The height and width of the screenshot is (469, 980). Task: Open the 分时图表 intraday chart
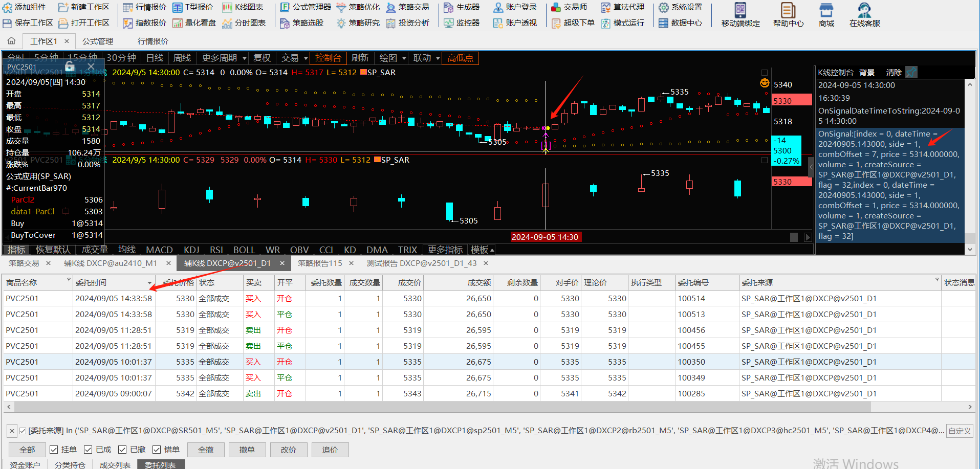coord(244,23)
